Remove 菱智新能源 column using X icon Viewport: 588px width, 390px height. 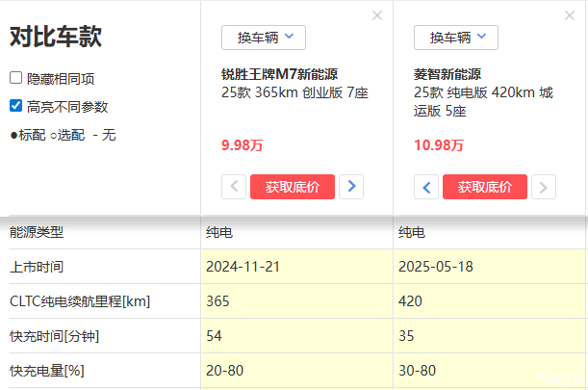570,15
